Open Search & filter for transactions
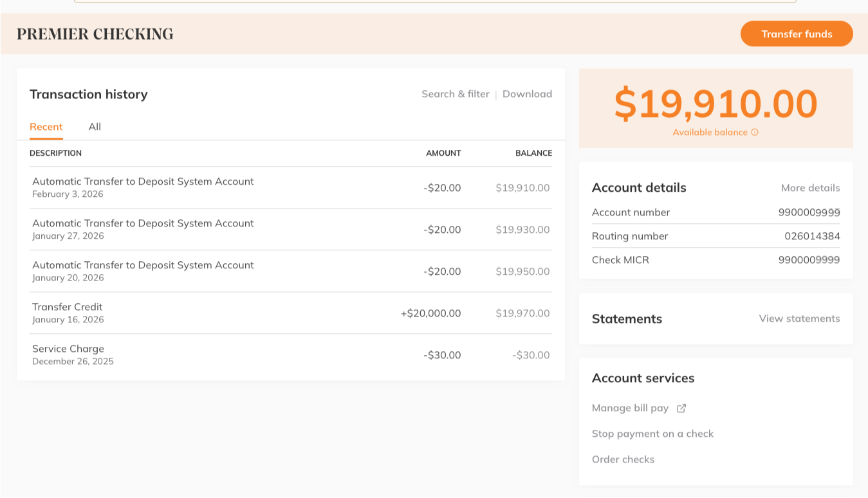Image resolution: width=868 pixels, height=498 pixels. point(456,94)
